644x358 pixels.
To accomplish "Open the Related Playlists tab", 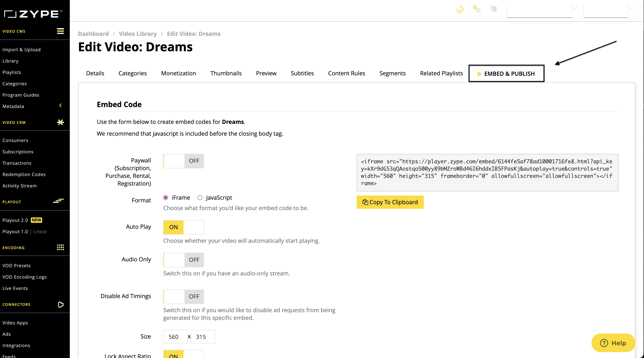I will (x=441, y=73).
